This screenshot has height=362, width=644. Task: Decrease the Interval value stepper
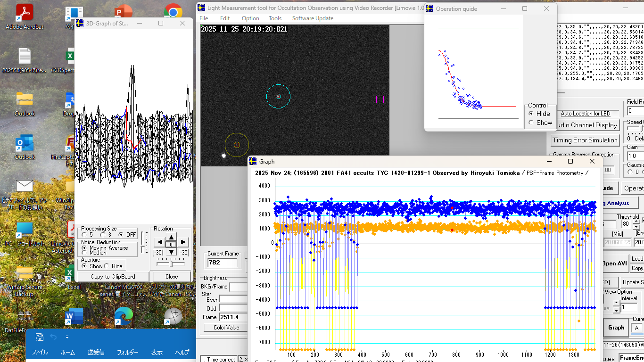(x=617, y=310)
